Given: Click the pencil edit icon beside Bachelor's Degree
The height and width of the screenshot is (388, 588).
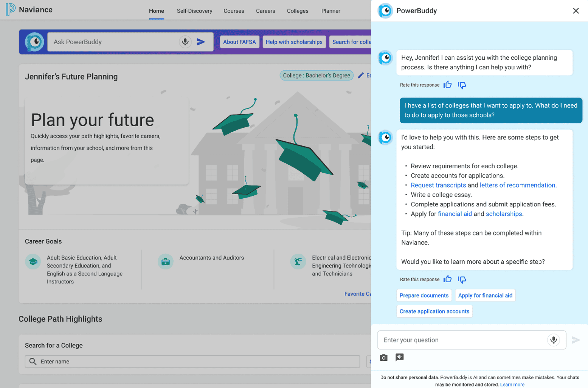Looking at the screenshot, I should (x=361, y=76).
